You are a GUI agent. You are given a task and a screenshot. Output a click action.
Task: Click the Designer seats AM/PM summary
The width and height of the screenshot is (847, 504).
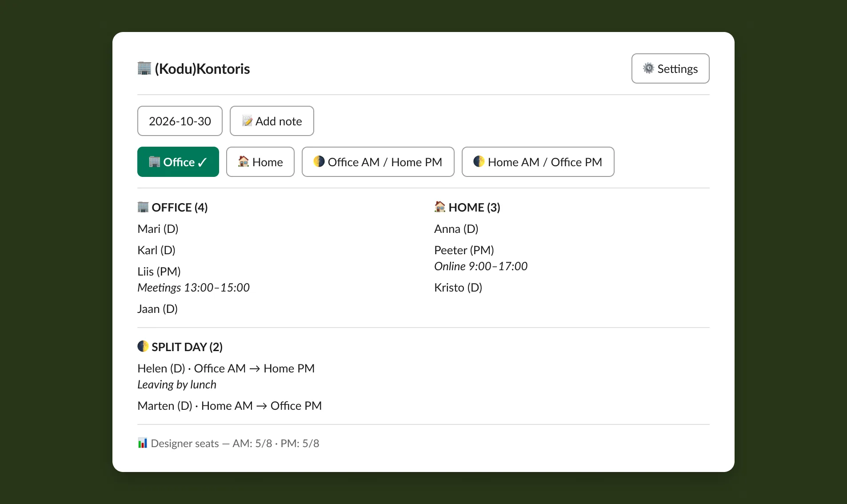point(235,443)
